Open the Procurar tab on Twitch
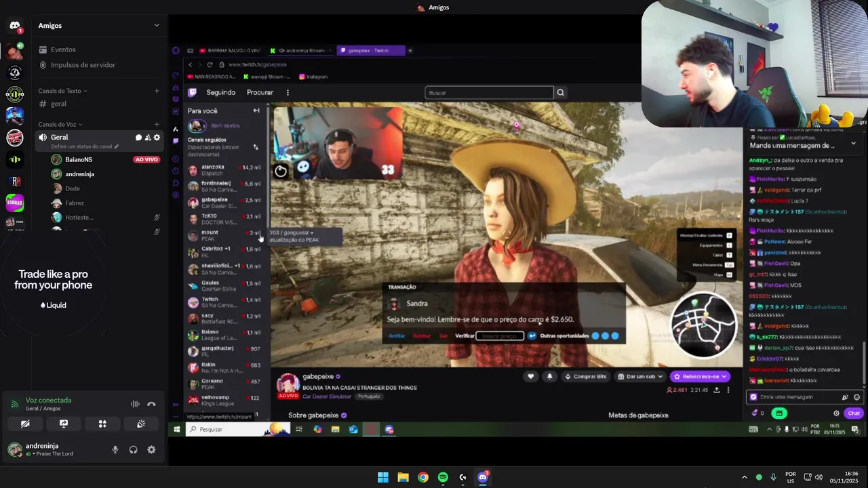Viewport: 868px width, 488px height. click(x=260, y=92)
